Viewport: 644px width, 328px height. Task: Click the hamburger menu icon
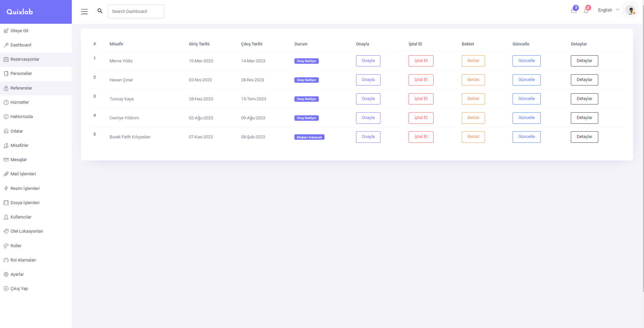pos(84,12)
